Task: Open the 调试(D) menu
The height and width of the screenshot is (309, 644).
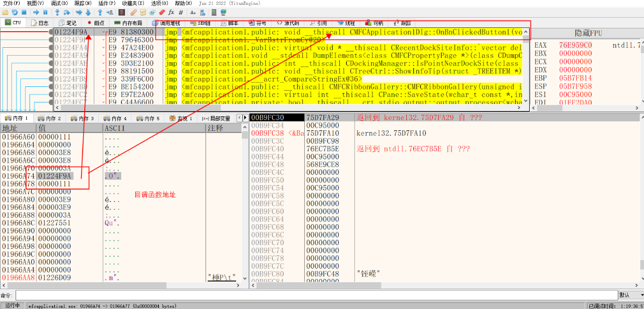Action: [60, 3]
